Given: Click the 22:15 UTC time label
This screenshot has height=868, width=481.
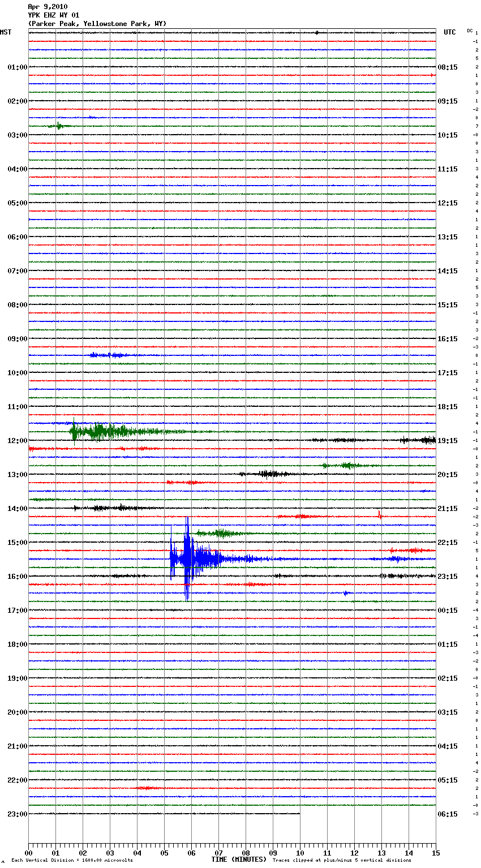Looking at the screenshot, I should (x=448, y=543).
